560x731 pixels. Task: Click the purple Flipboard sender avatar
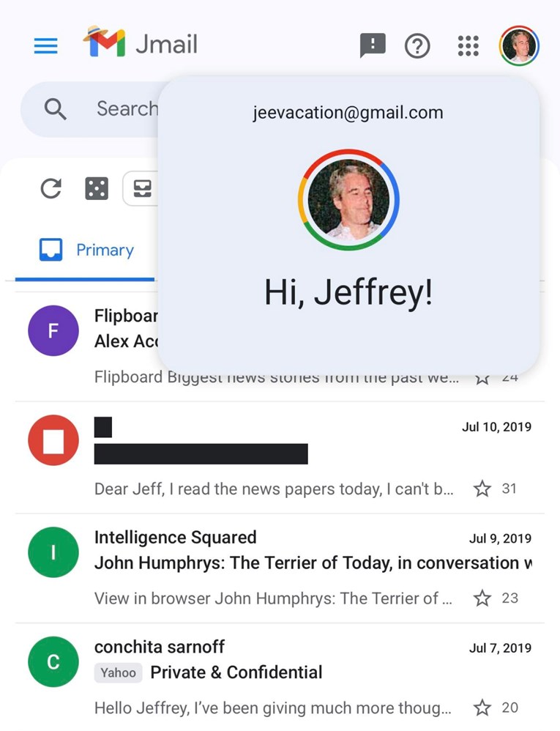(x=53, y=330)
